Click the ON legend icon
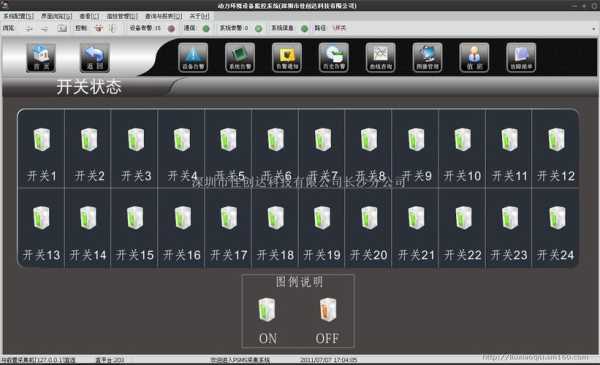The image size is (600, 365). [267, 310]
